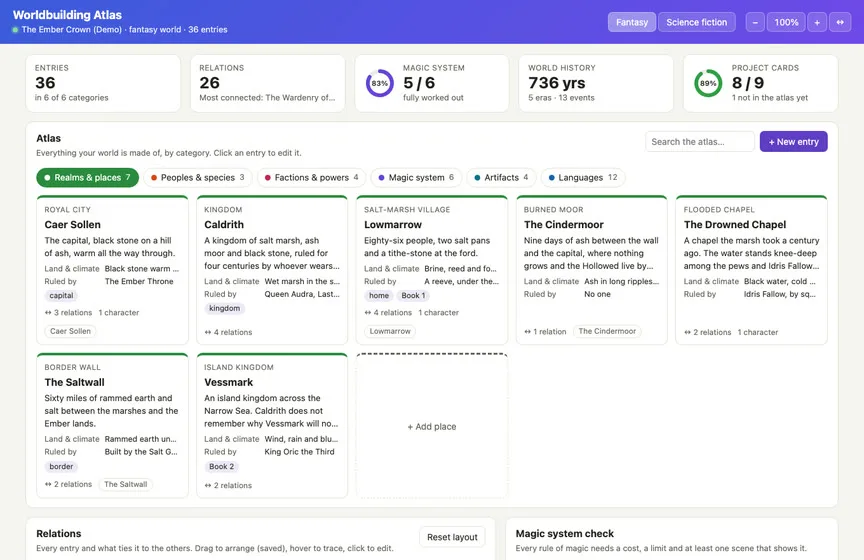The height and width of the screenshot is (560, 864).
Task: Click the Caer Sollen project card chip
Action: 70,331
